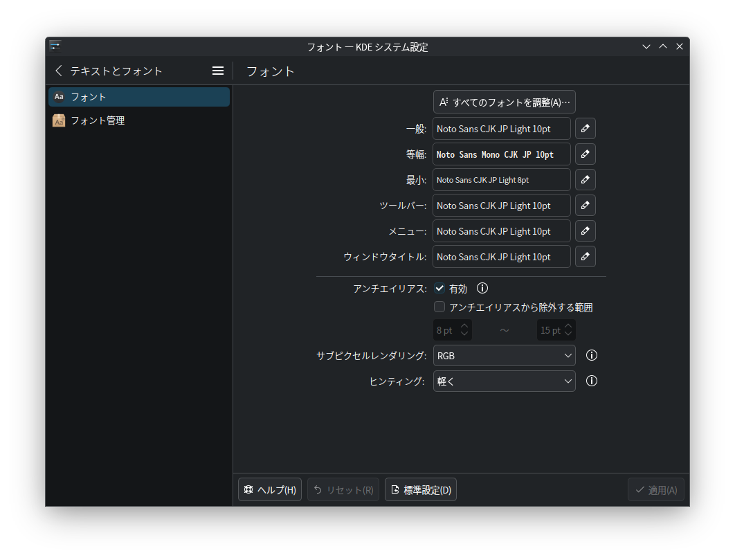
Task: Click the ウィンドウタイトル font field
Action: click(502, 257)
